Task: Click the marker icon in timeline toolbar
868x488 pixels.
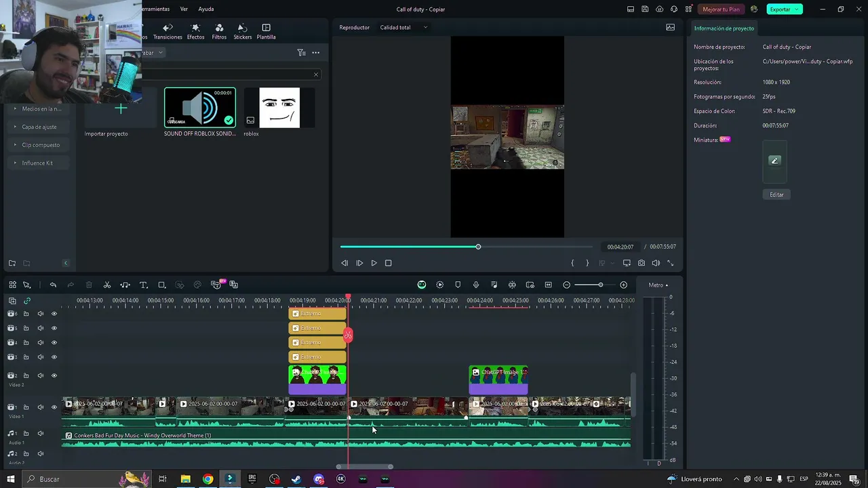Action: tap(458, 285)
